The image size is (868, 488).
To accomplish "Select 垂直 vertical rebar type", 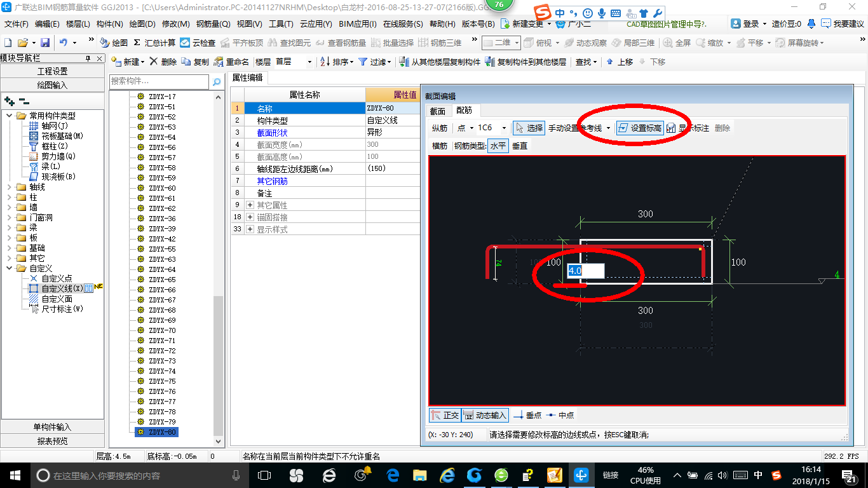I will tap(520, 146).
